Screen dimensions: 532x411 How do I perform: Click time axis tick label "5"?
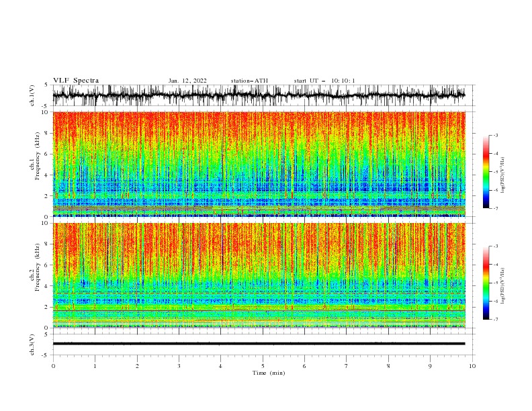tap(263, 366)
